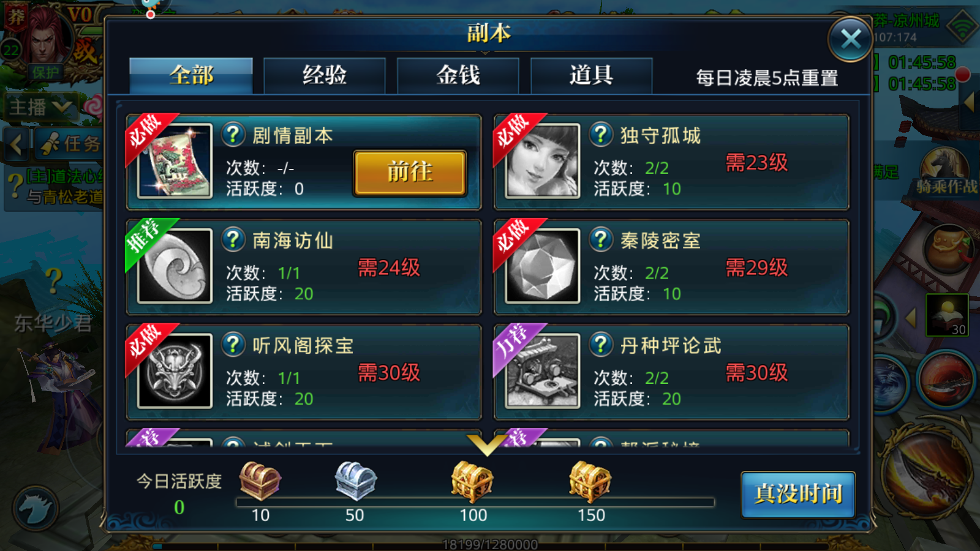Viewport: 980px width, 551px height.
Task: Select the 剧情副本 map thumbnail
Action: [175, 161]
